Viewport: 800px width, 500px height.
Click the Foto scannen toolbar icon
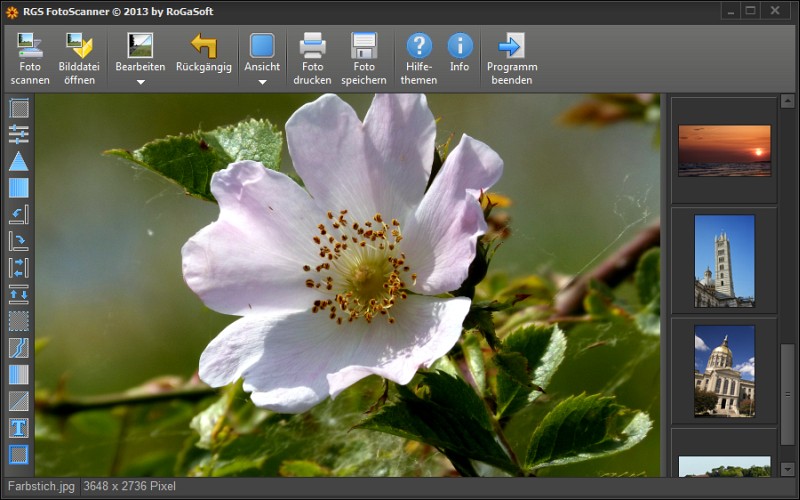point(30,57)
